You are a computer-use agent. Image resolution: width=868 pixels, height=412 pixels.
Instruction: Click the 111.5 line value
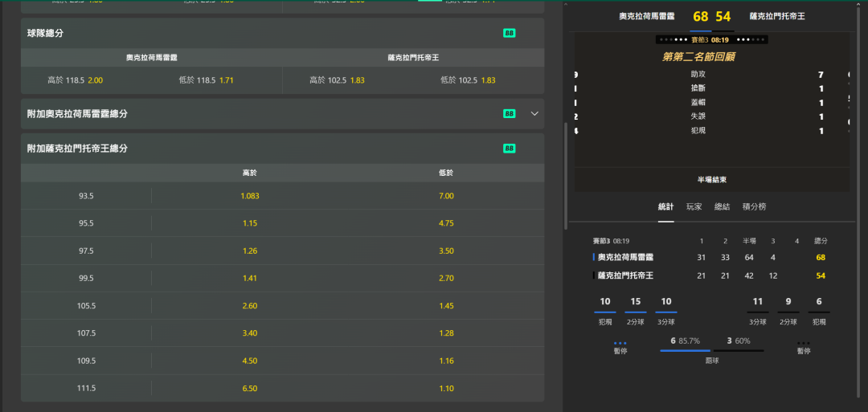(86, 388)
